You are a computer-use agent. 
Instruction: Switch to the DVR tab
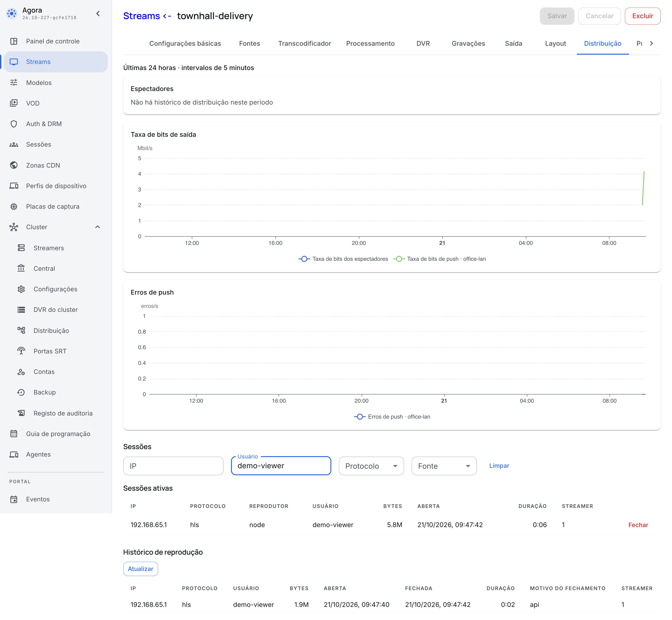point(423,43)
